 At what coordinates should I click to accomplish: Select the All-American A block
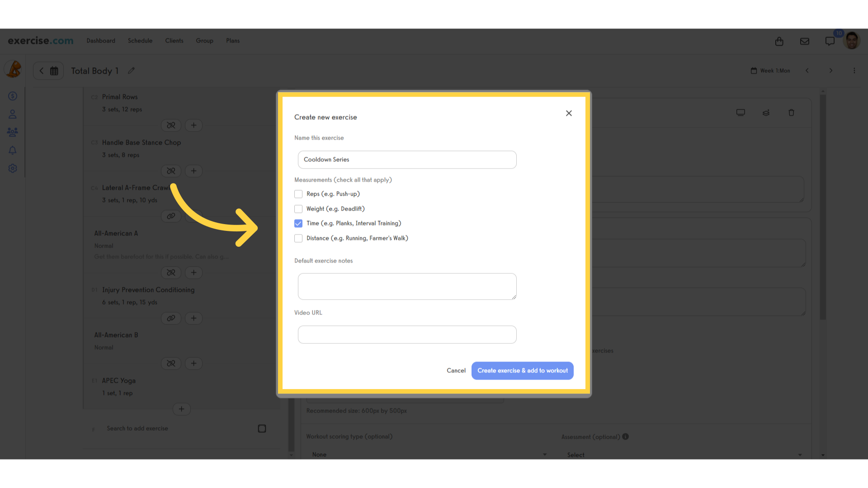point(116,234)
